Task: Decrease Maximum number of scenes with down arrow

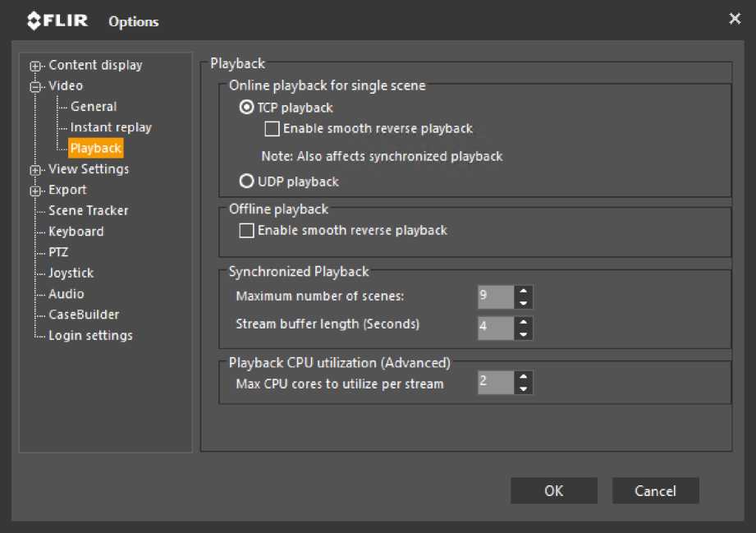Action: 523,303
